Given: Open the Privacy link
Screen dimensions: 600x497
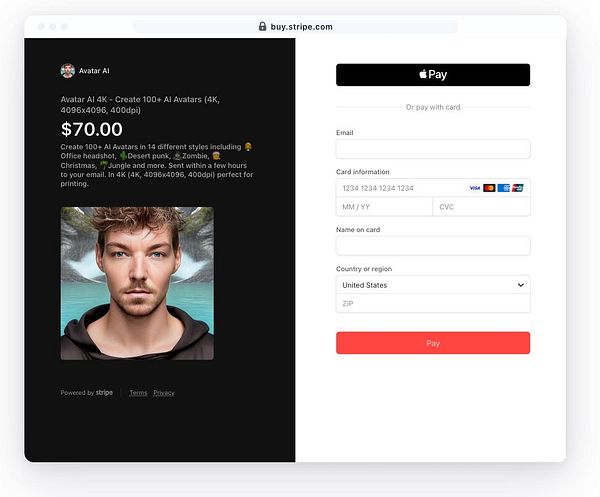Looking at the screenshot, I should tap(164, 393).
